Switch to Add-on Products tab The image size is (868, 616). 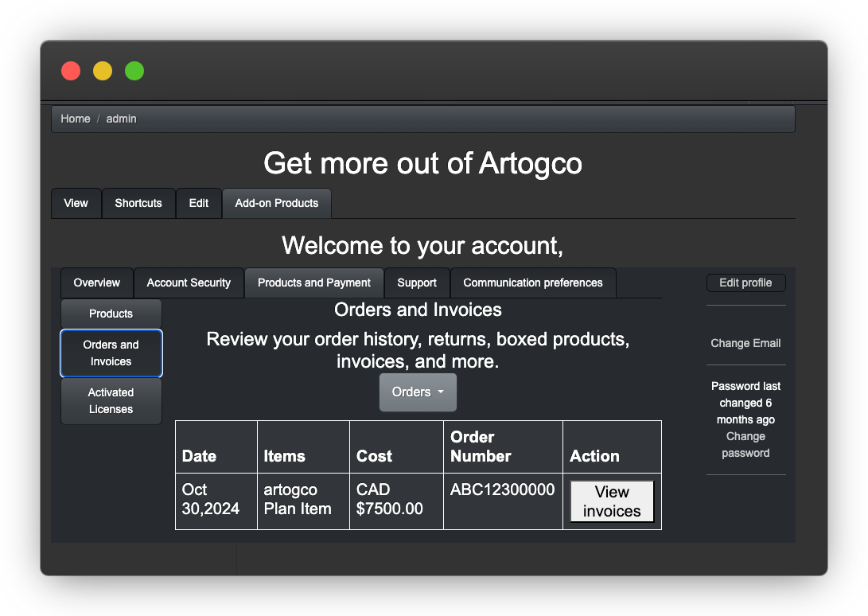coord(277,203)
